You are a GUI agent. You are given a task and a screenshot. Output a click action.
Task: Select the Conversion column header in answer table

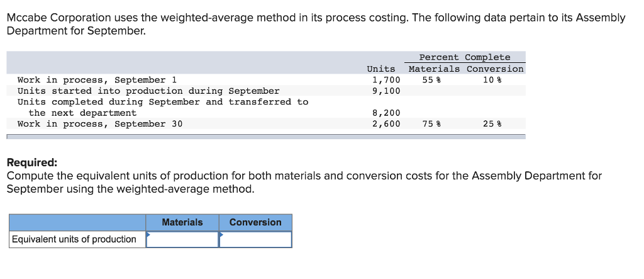[x=255, y=222]
